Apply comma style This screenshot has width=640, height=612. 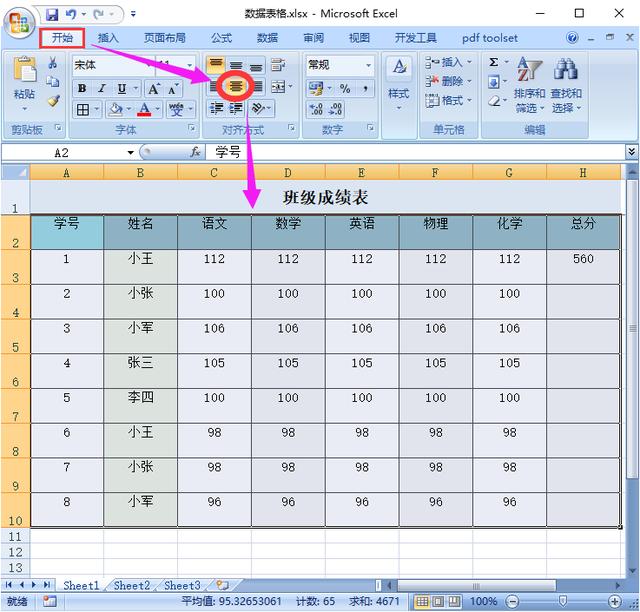[365, 88]
